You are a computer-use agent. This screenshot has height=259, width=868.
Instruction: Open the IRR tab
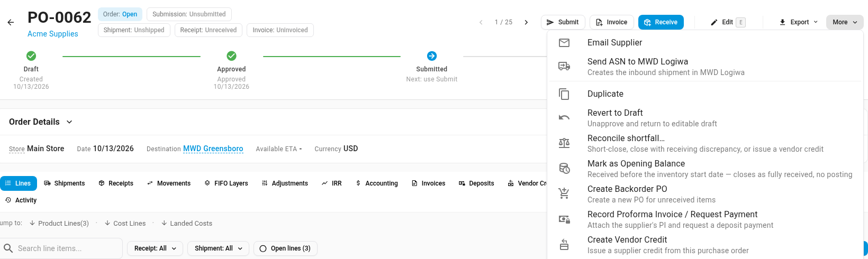(332, 183)
